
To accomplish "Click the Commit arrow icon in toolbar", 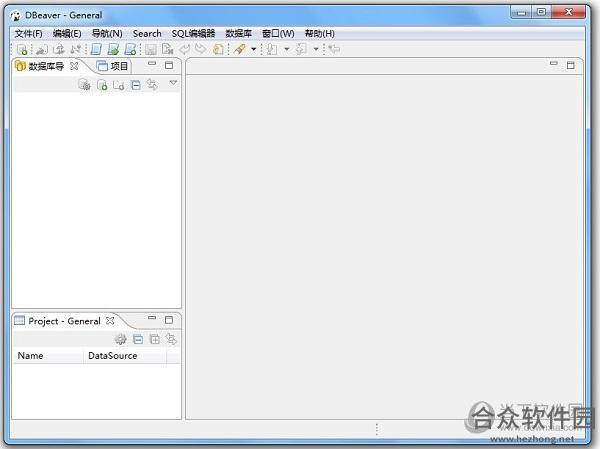I will 185,49.
